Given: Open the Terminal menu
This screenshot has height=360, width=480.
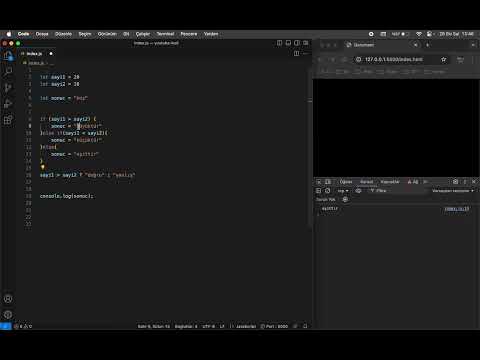Looking at the screenshot, I should click(165, 34).
